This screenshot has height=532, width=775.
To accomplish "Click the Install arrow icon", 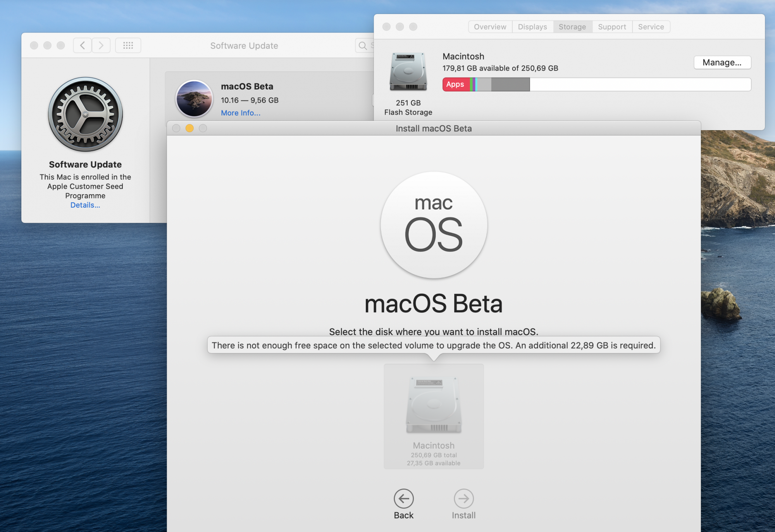I will (463, 498).
